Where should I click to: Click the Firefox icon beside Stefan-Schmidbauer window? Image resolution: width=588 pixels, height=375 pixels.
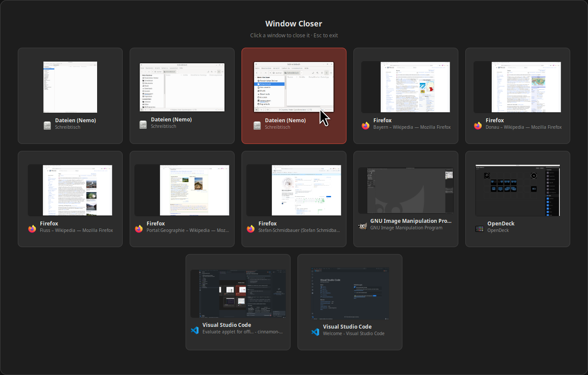point(251,229)
